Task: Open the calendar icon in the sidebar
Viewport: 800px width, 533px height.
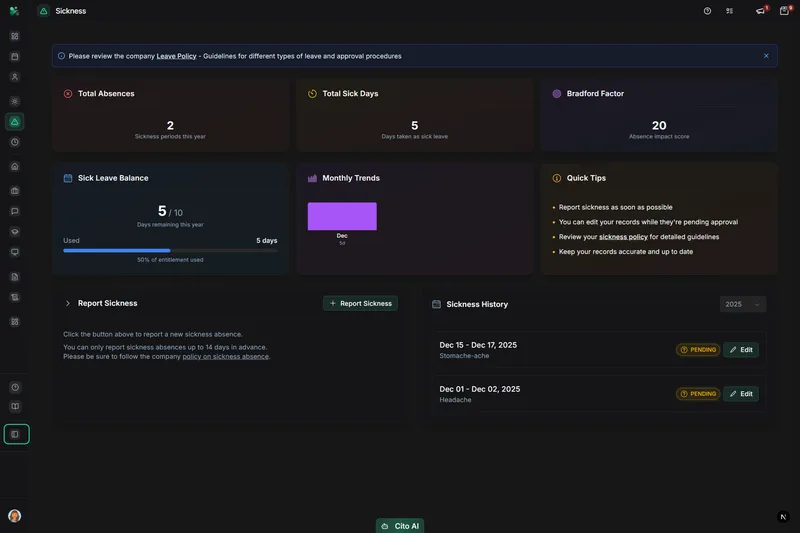Action: (15, 57)
